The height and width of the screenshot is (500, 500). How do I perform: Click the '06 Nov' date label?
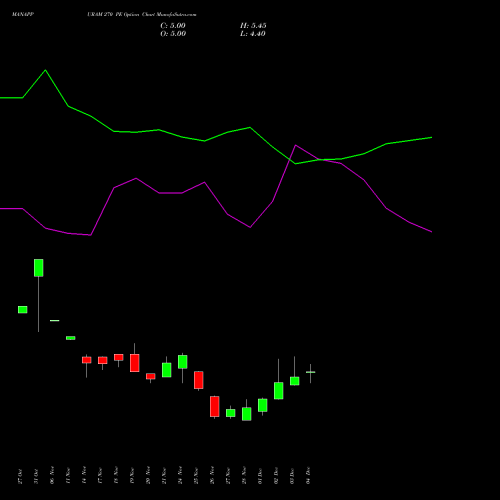pos(52,475)
